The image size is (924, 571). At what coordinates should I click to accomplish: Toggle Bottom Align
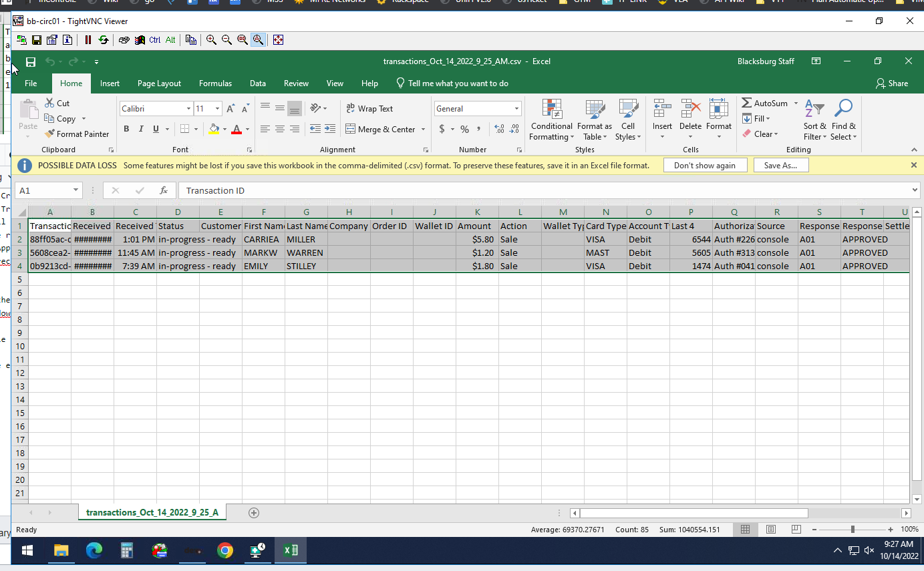(295, 108)
